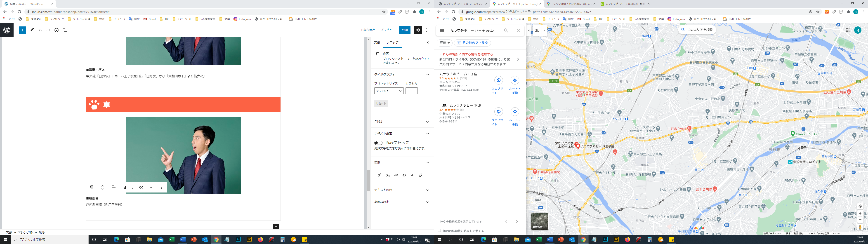Click the Google Maps search magnifier icon
This screenshot has width=868, height=244.
pos(506,30)
